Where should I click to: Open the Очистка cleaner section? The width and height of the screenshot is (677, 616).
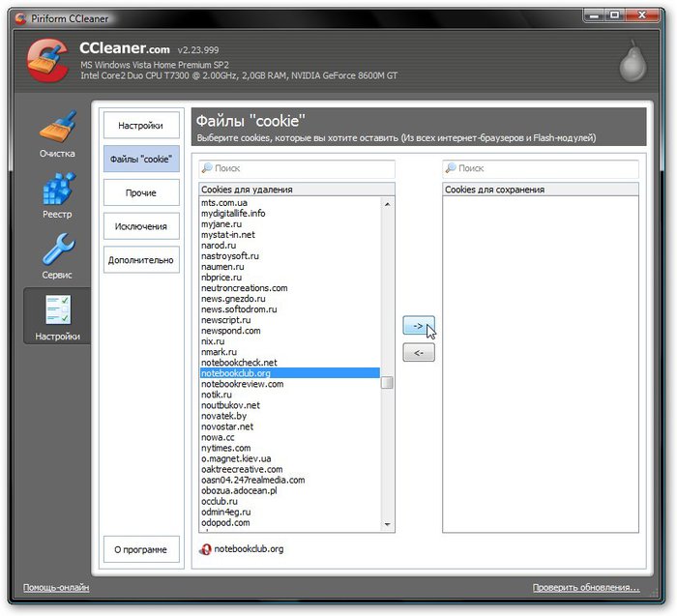57,134
